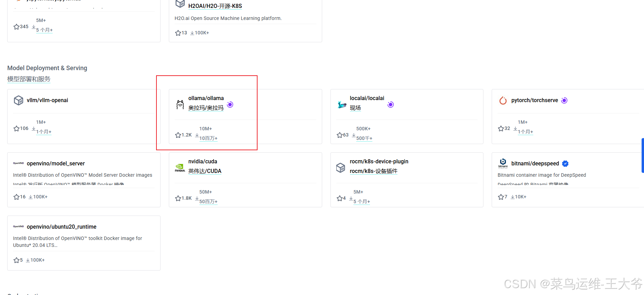Viewport: 644px width, 295px height.
Task: Open the vllm/vllm-openai repository link
Action: [47, 100]
